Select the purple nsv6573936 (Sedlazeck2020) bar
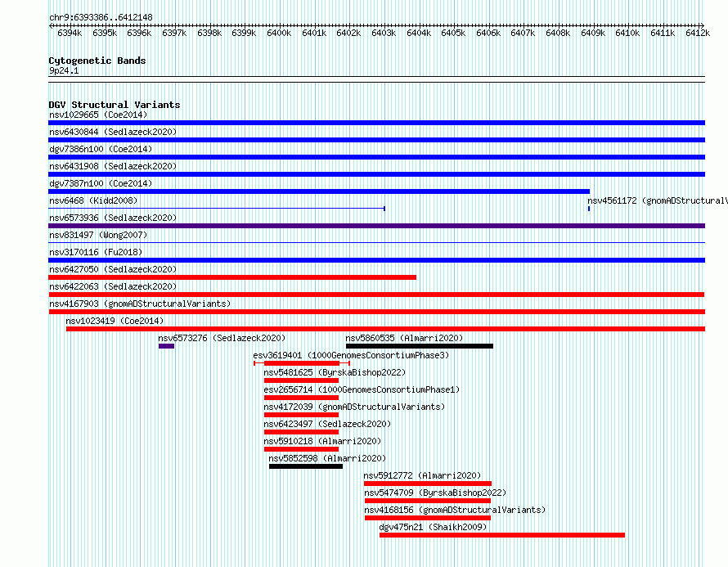The image size is (728, 567). click(x=376, y=226)
